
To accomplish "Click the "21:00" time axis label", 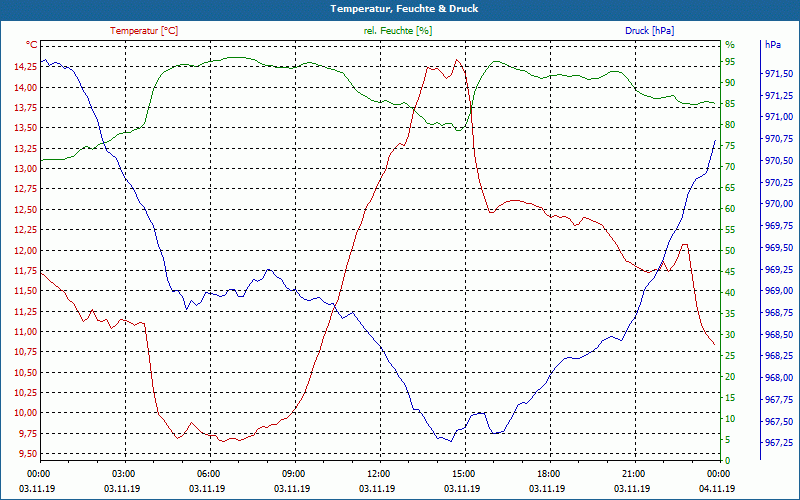I will coord(633,474).
